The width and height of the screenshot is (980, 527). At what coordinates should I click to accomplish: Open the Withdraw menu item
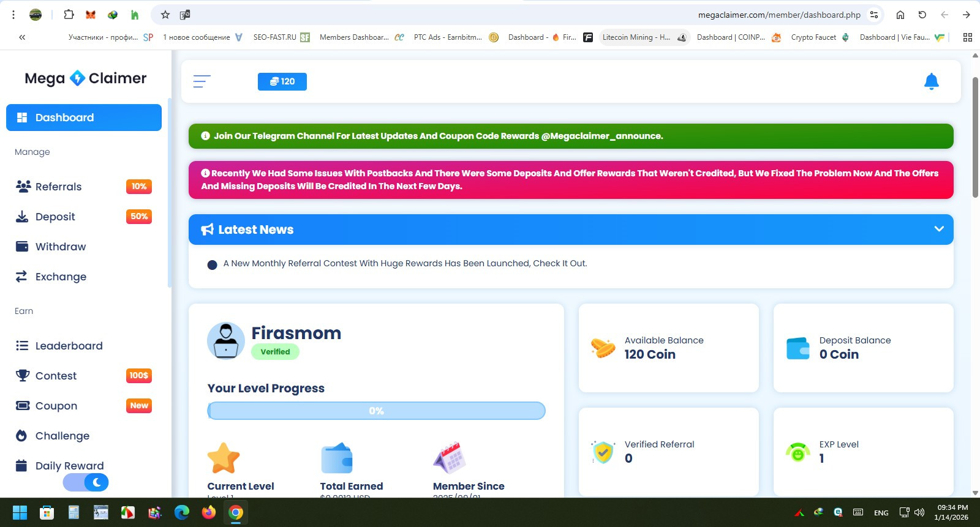point(84,247)
